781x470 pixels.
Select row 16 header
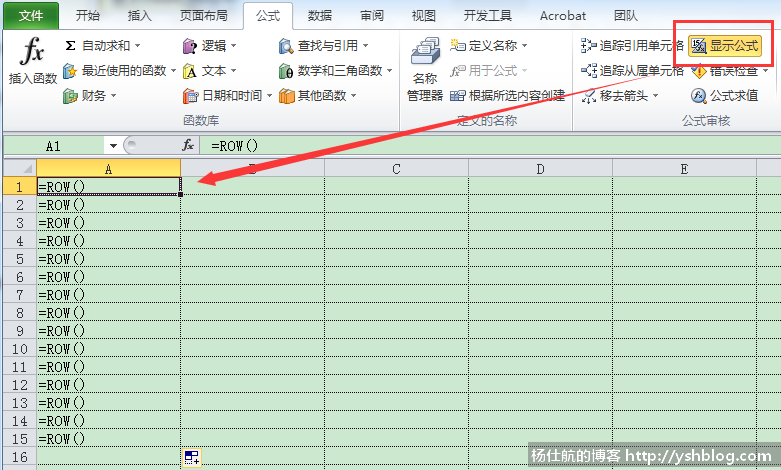[20, 457]
